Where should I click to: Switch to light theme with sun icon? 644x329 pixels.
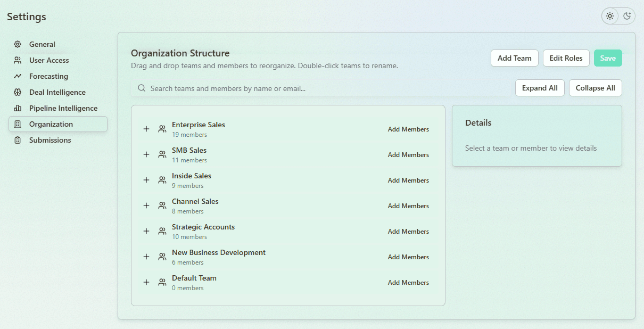[610, 16]
